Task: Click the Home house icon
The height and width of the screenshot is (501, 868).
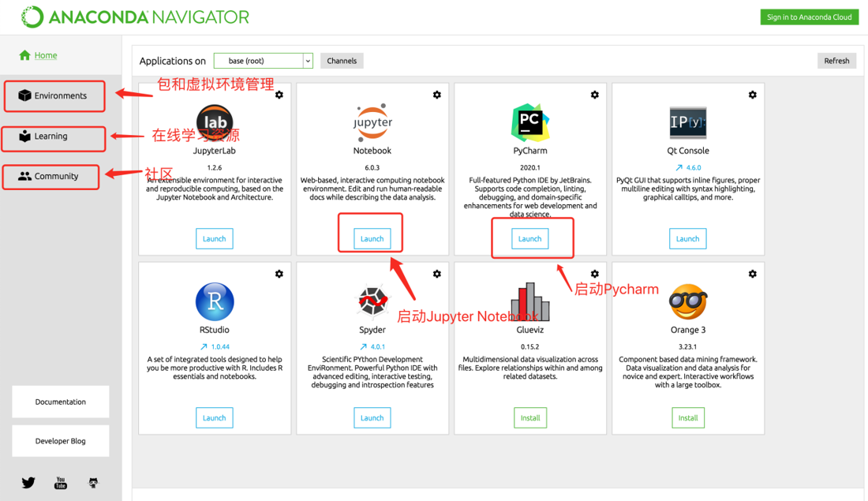Action: click(24, 54)
